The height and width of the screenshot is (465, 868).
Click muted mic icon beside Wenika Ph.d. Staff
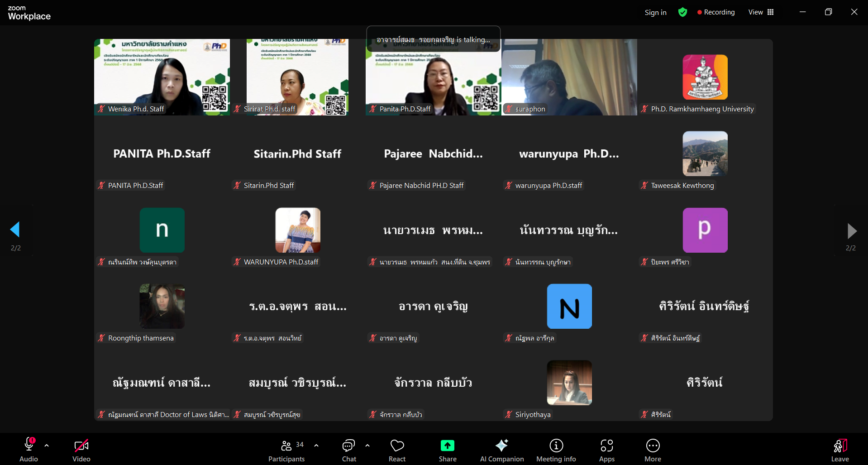tap(101, 109)
